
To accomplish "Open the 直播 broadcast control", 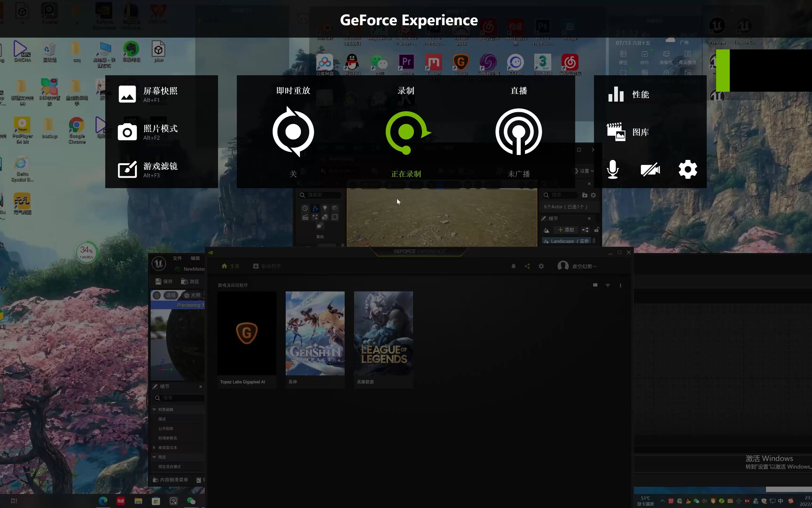I will tap(518, 132).
